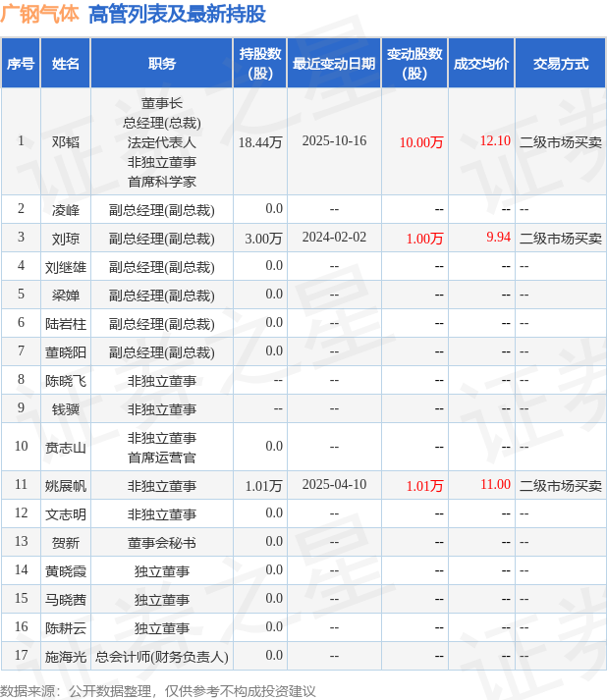Viewport: 607px width, 700px height.
Task: Click the date 2025-04-10
Action: click(334, 484)
